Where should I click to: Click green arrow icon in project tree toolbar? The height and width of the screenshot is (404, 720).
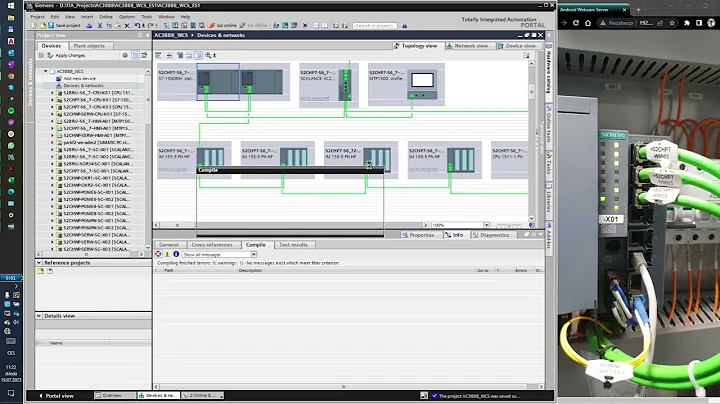coord(144,55)
